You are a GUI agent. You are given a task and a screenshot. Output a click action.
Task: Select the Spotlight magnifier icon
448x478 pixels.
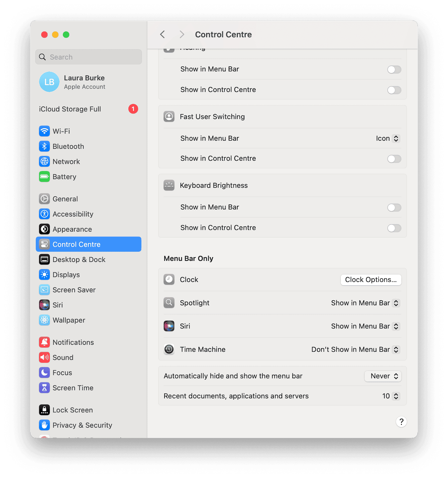[169, 303]
